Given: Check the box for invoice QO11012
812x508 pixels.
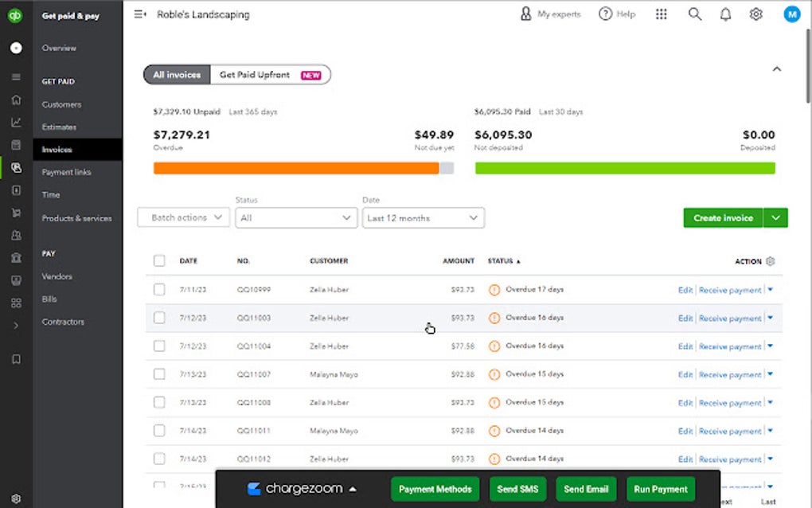Looking at the screenshot, I should point(159,459).
